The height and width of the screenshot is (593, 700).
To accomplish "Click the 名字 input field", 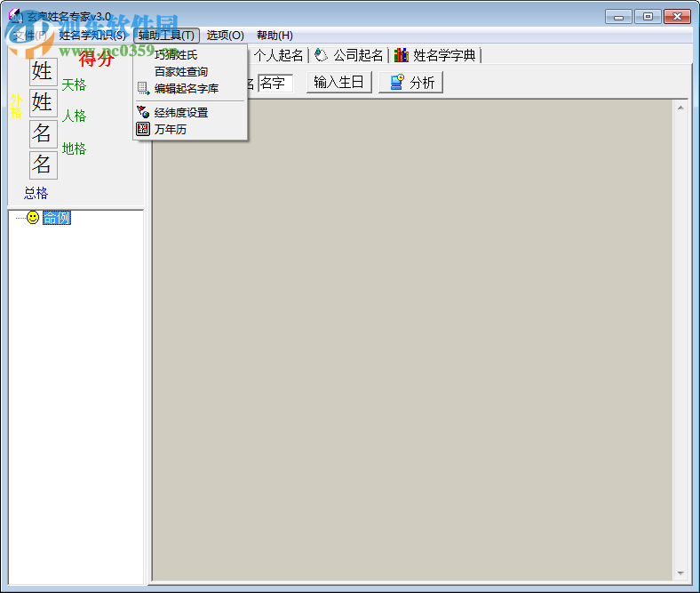I will (x=275, y=83).
